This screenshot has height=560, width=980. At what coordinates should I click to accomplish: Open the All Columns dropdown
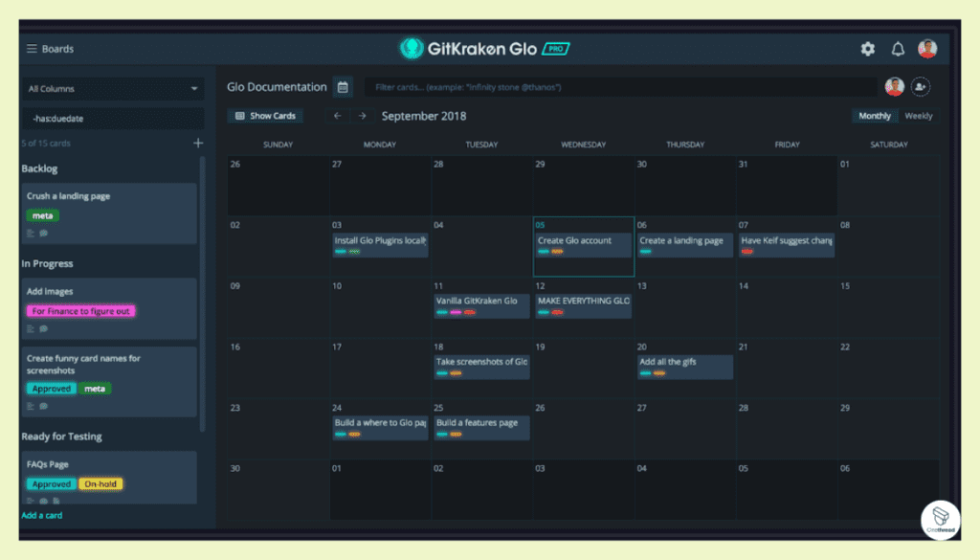pos(113,89)
